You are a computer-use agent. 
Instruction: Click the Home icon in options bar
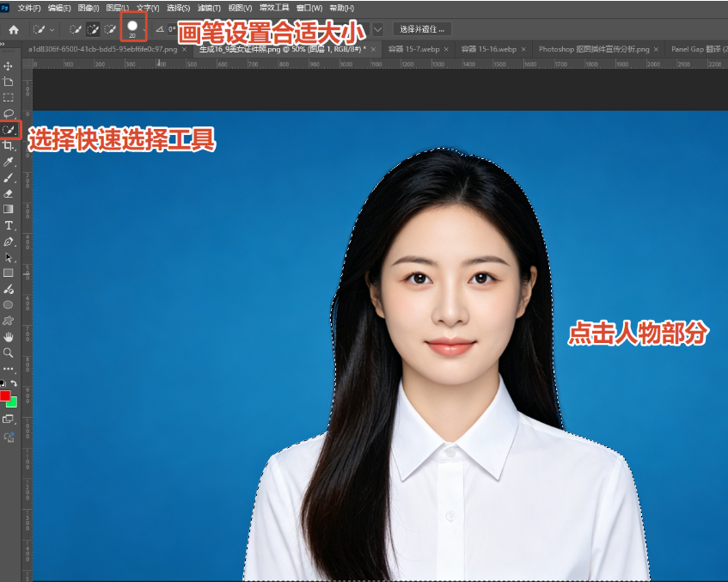click(x=14, y=30)
